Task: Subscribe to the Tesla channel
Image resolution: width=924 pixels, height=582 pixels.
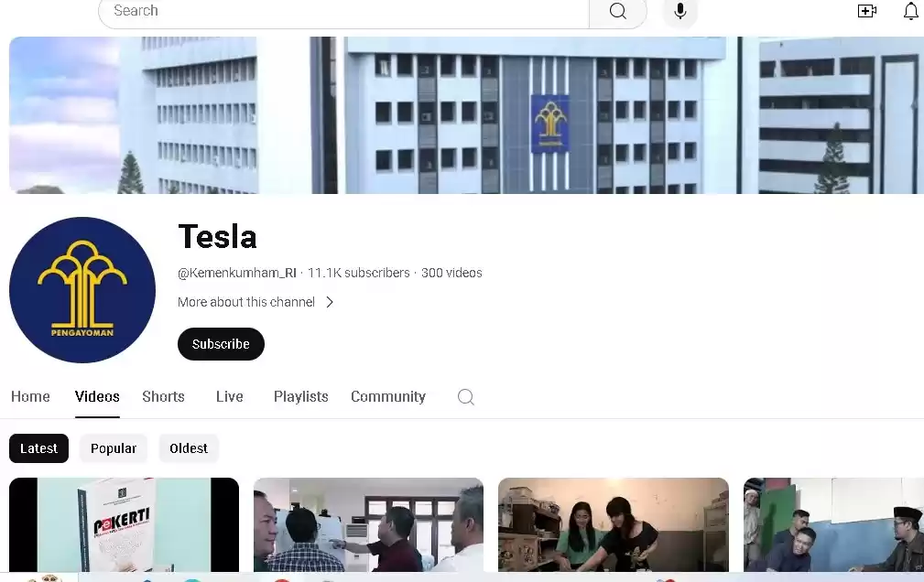Action: point(221,344)
